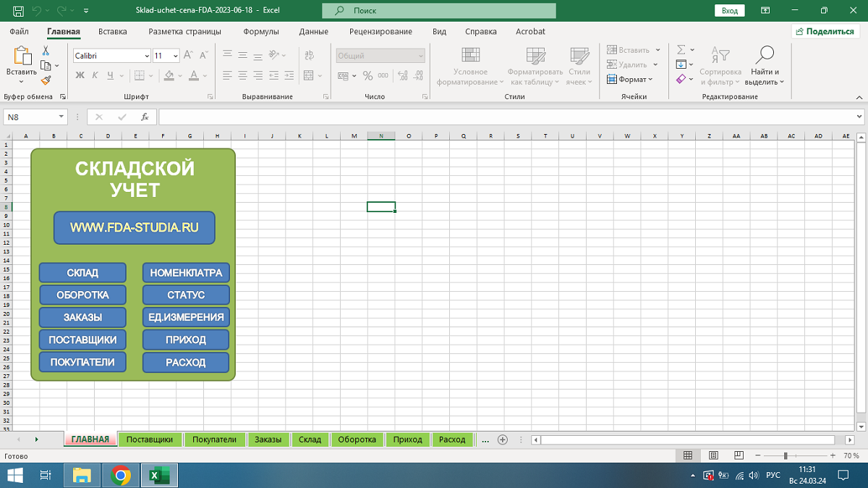Increase font size with the large A icon
The width and height of the screenshot is (868, 488).
188,55
